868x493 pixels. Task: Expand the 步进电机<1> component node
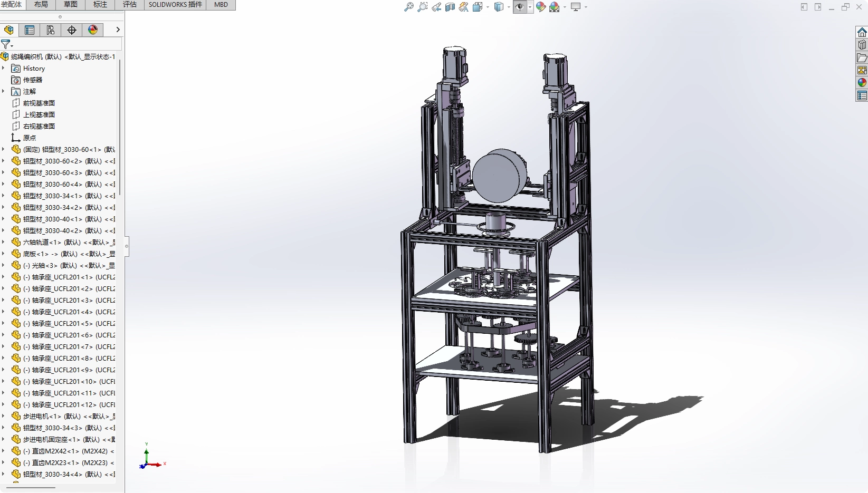pos(4,417)
